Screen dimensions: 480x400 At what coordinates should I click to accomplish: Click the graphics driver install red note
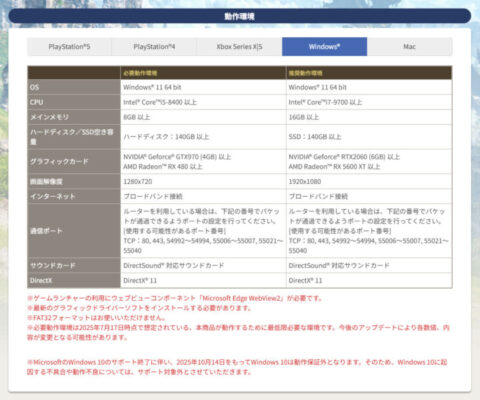pos(139,308)
